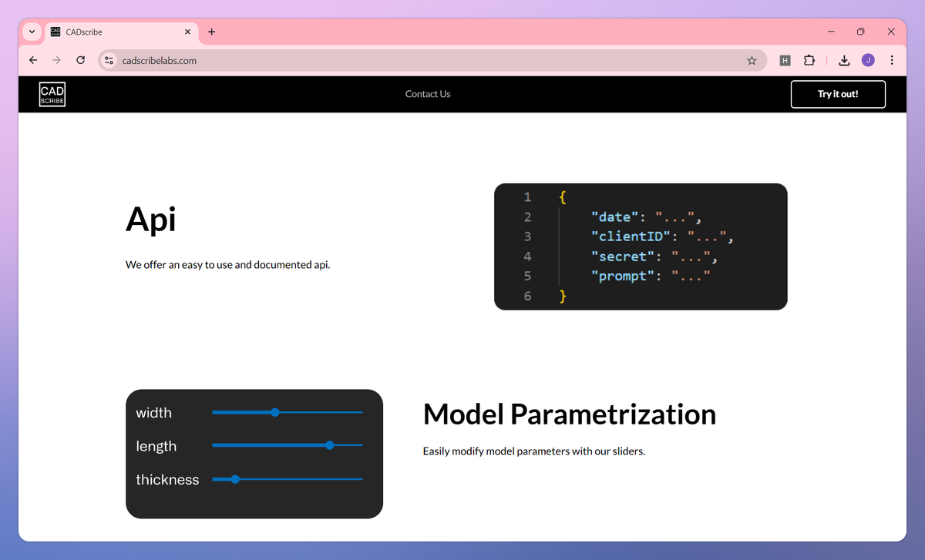Viewport: 925px width, 560px height.
Task: Open the downloads icon in the toolbar
Action: click(x=844, y=60)
